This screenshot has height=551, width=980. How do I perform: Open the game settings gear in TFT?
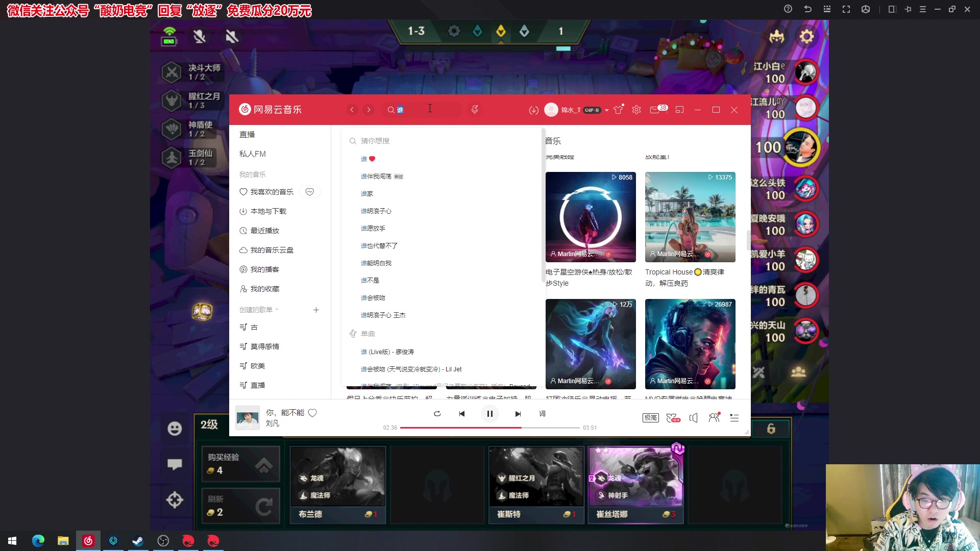click(806, 37)
